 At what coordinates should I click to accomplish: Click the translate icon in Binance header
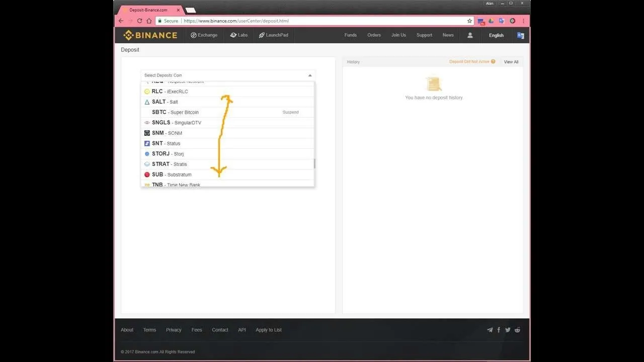(x=521, y=35)
